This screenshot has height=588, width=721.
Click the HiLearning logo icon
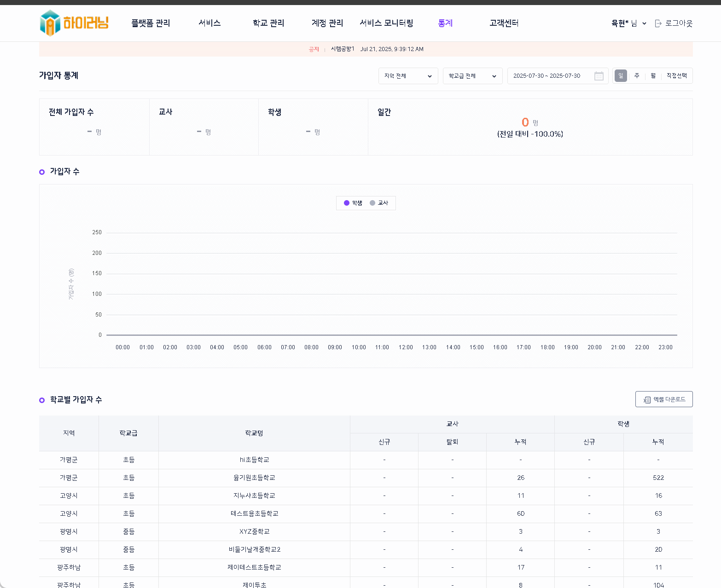tap(50, 23)
